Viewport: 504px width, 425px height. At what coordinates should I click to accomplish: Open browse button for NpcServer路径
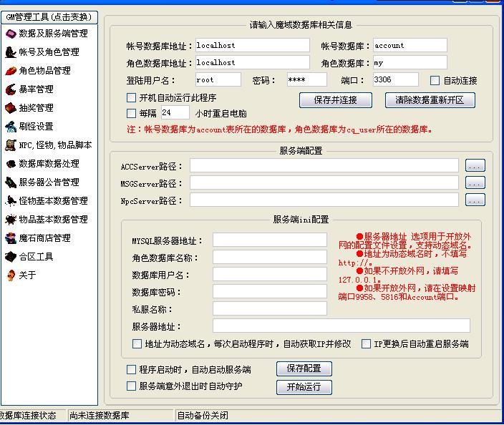475,200
